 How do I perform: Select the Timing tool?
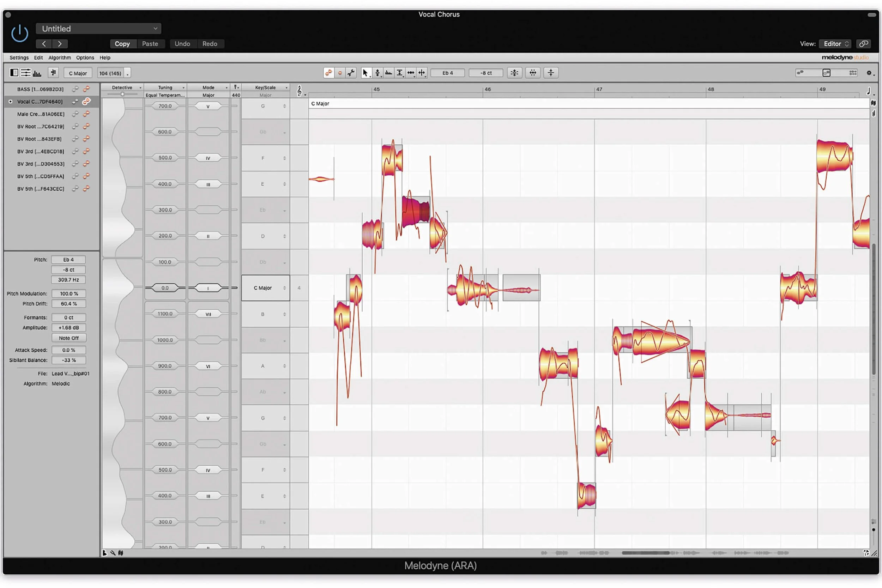click(411, 73)
